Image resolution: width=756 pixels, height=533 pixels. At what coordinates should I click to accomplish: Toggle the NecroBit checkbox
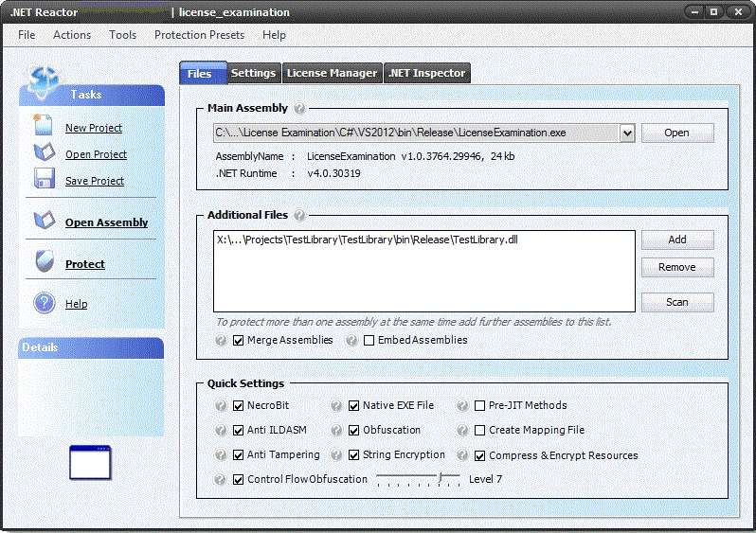tap(238, 406)
